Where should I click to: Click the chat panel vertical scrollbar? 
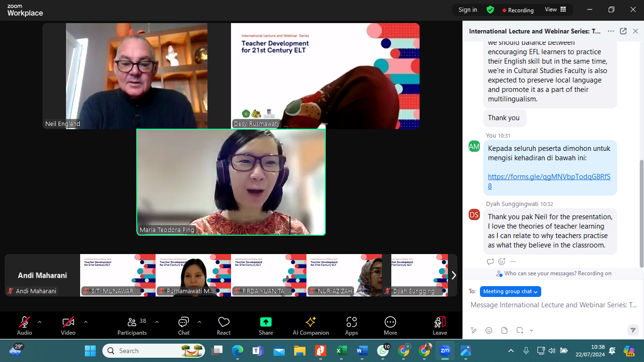click(641, 212)
